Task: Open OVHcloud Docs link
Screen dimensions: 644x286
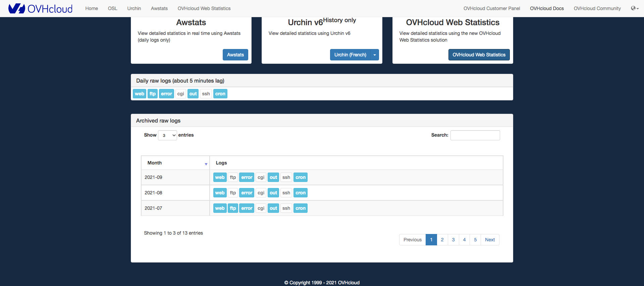Action: click(547, 8)
